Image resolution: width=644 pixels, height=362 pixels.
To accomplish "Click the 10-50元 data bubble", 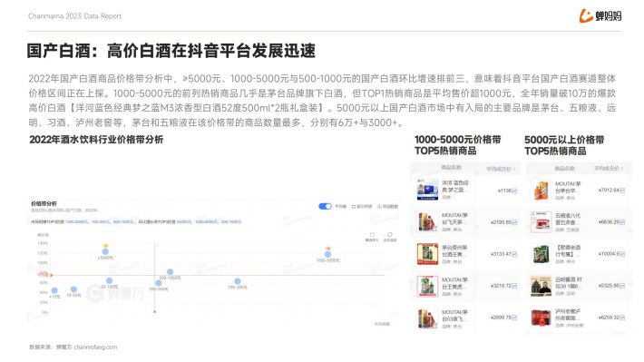I will point(73,289).
